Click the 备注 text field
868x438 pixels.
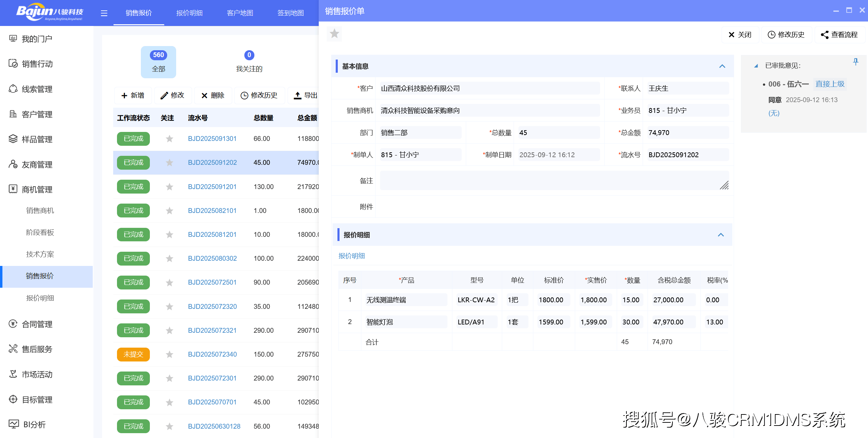(x=554, y=180)
